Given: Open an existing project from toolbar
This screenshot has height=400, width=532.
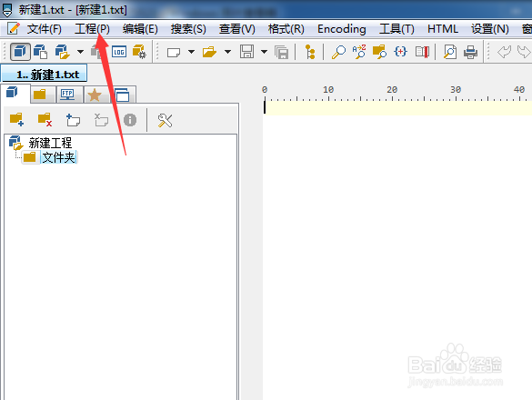Looking at the screenshot, I should pos(63,52).
